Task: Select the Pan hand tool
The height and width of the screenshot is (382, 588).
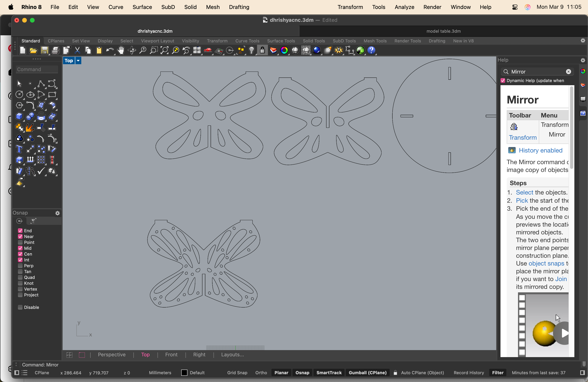Action: (x=121, y=50)
